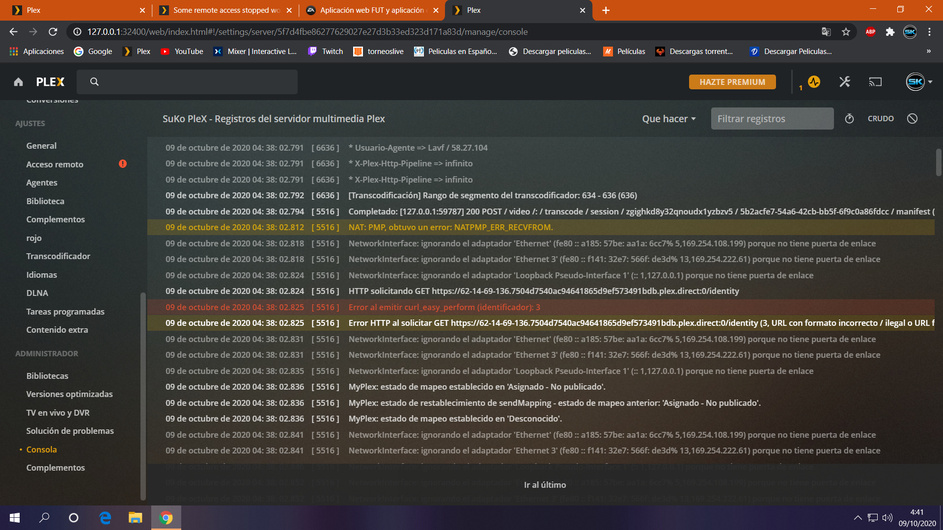Screen dimensions: 943x530
Task: Click the taskbar clock showing 4:41
Action: pyautogui.click(x=917, y=517)
